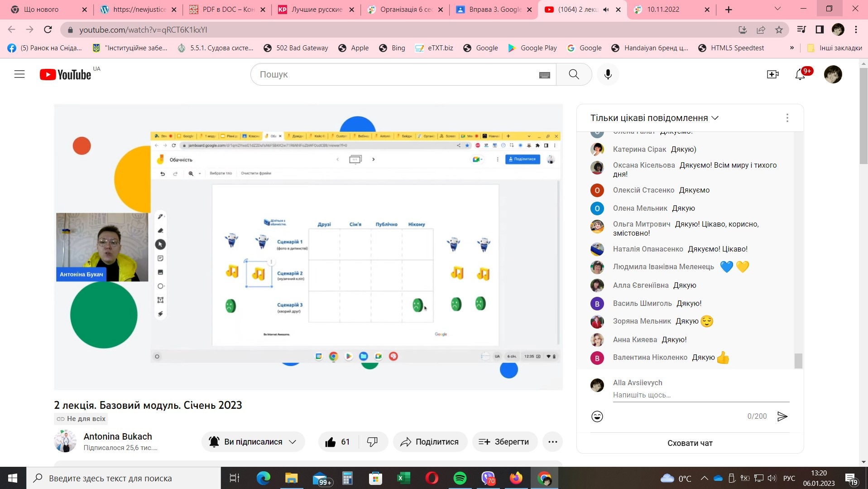Open Chrome's three-dot menu
The image size is (868, 489).
[856, 30]
